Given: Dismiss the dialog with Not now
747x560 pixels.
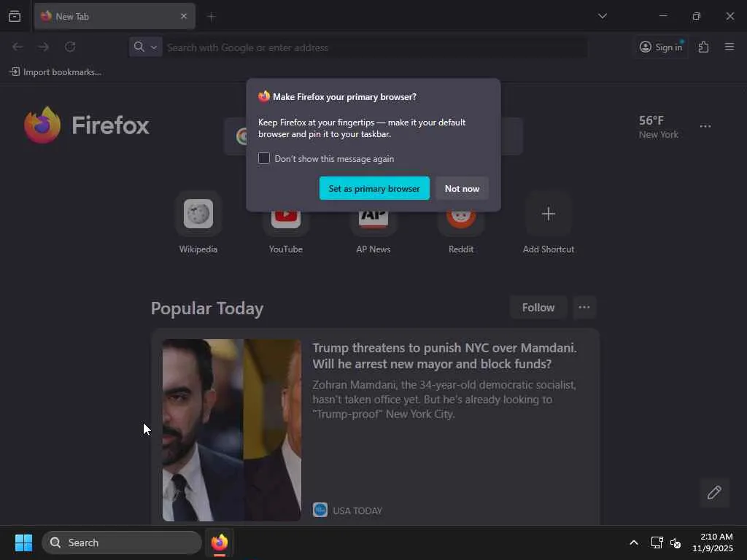Looking at the screenshot, I should pos(462,189).
